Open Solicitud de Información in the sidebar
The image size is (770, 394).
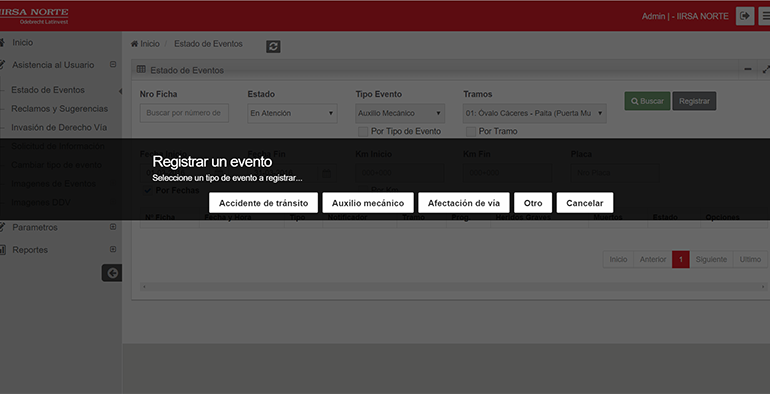click(x=58, y=146)
